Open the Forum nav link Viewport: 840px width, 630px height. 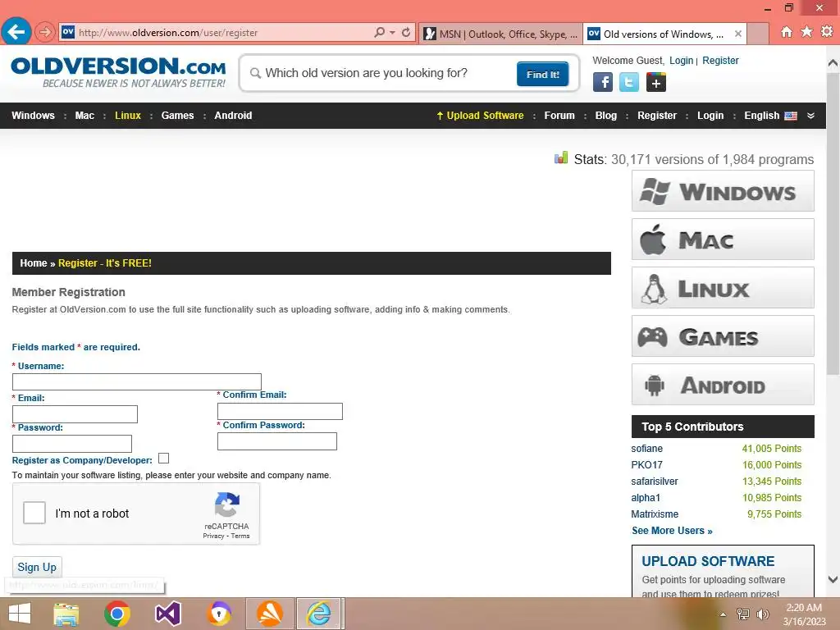coord(559,115)
